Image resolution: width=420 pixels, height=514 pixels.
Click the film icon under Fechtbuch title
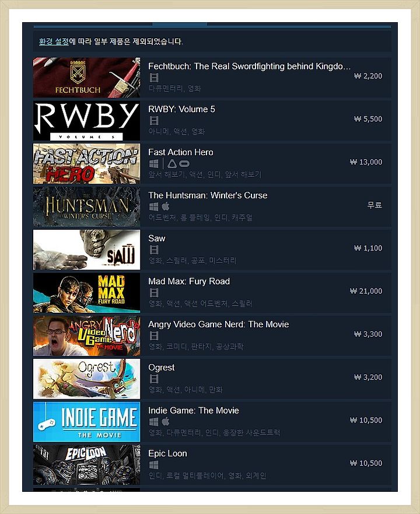coord(154,78)
